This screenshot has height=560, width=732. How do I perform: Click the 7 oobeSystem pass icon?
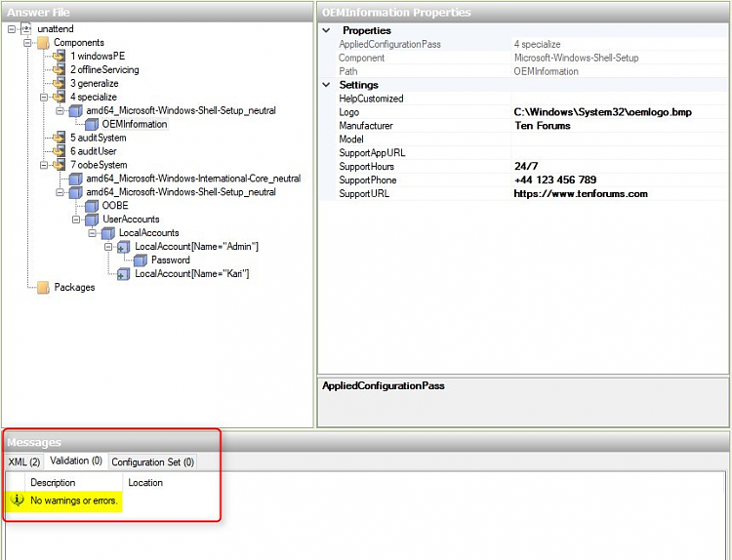coord(60,165)
